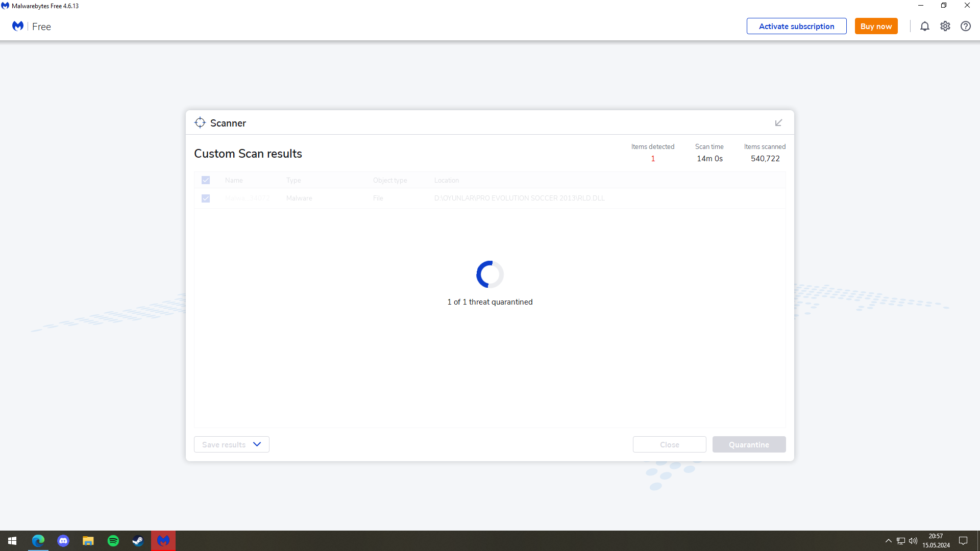Viewport: 980px width, 551px height.
Task: Collapse the Scanner panel using arrow icon
Action: coord(778,123)
